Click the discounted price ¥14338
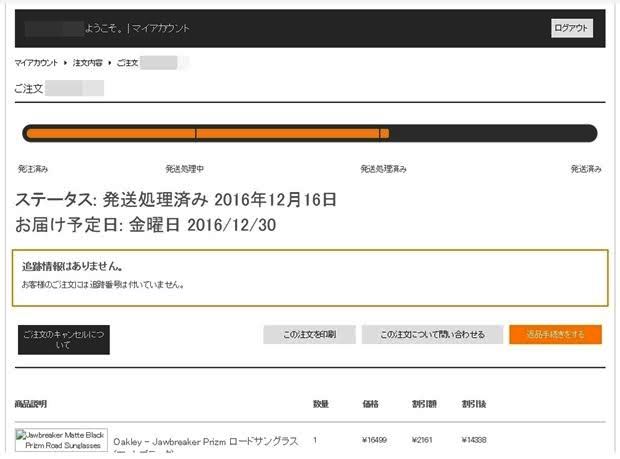This screenshot has height=459, width=620. (474, 440)
